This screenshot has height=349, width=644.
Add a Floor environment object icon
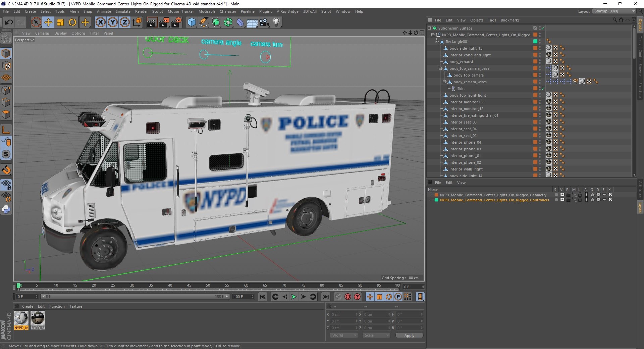(x=252, y=22)
